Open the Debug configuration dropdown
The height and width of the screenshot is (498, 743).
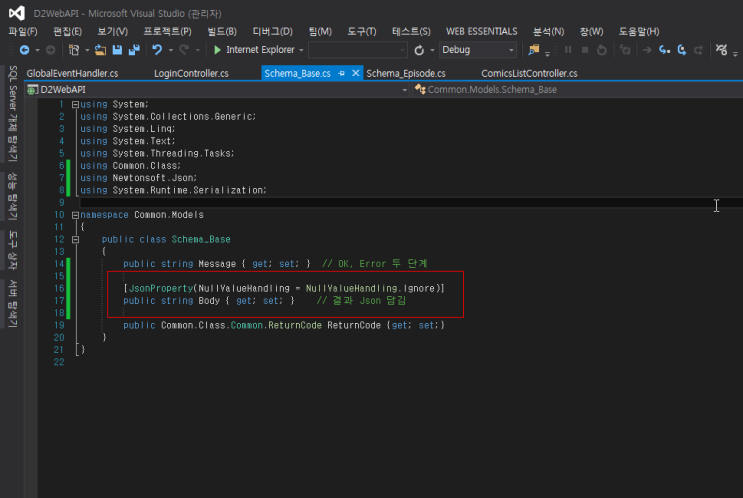[x=478, y=50]
